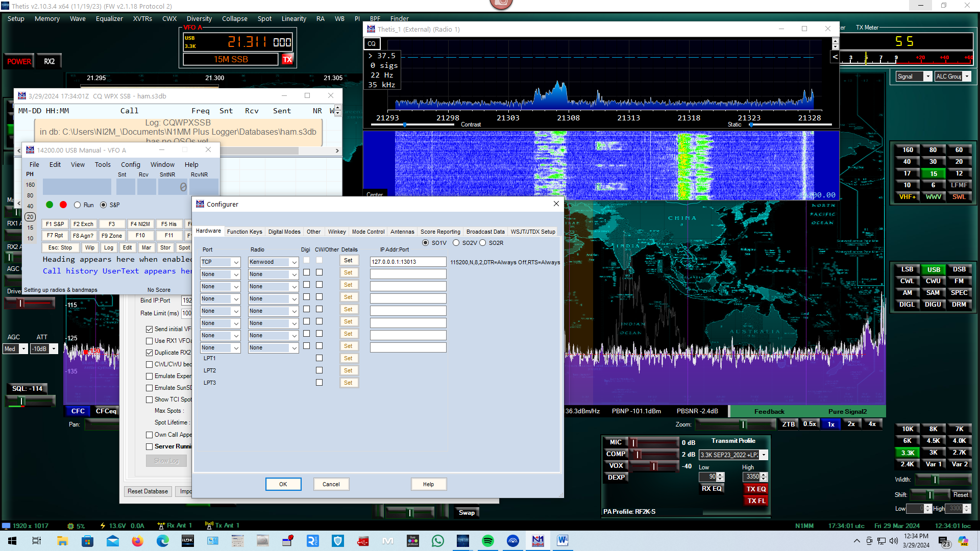Switch to Winkey tab in Configurer

pyautogui.click(x=337, y=232)
